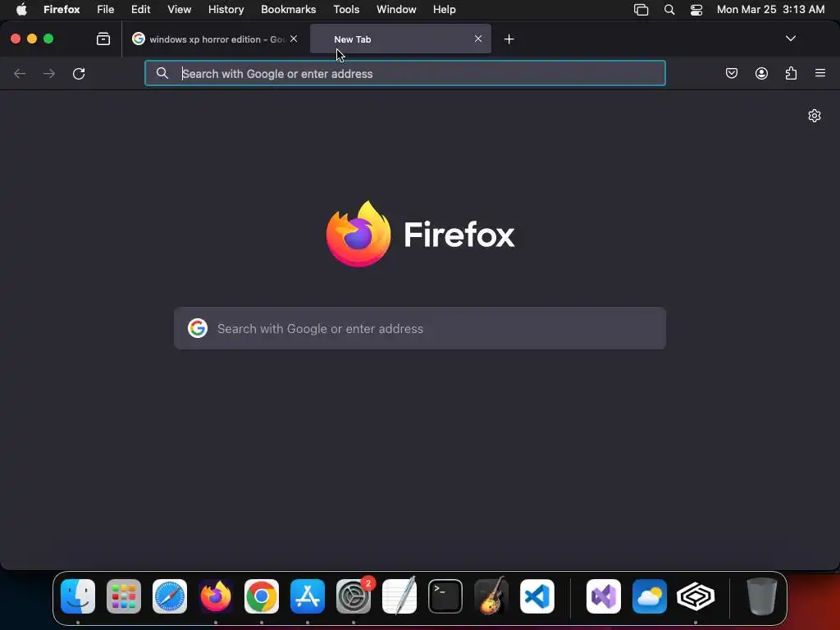The width and height of the screenshot is (840, 630).
Task: Launch Visual Studio Code from the Dock
Action: pos(536,596)
